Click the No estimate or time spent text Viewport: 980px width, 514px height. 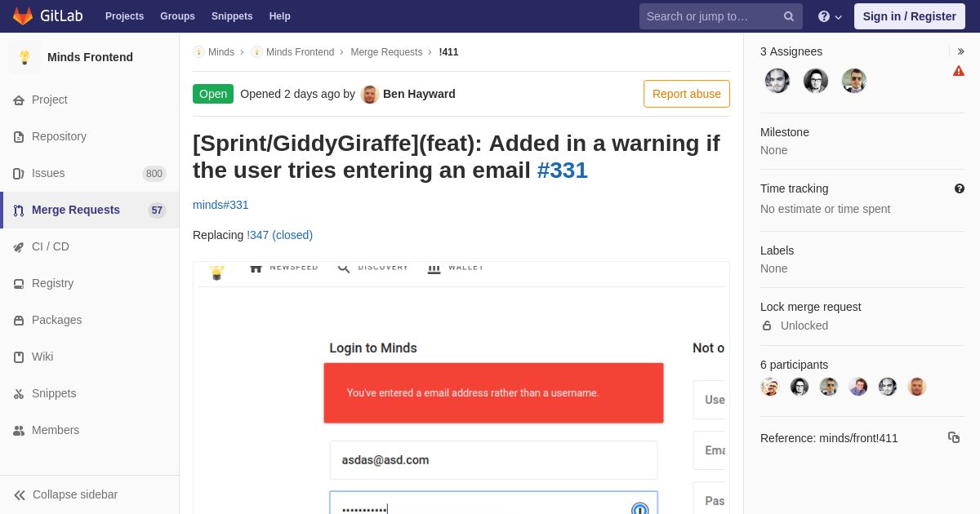[x=826, y=209]
